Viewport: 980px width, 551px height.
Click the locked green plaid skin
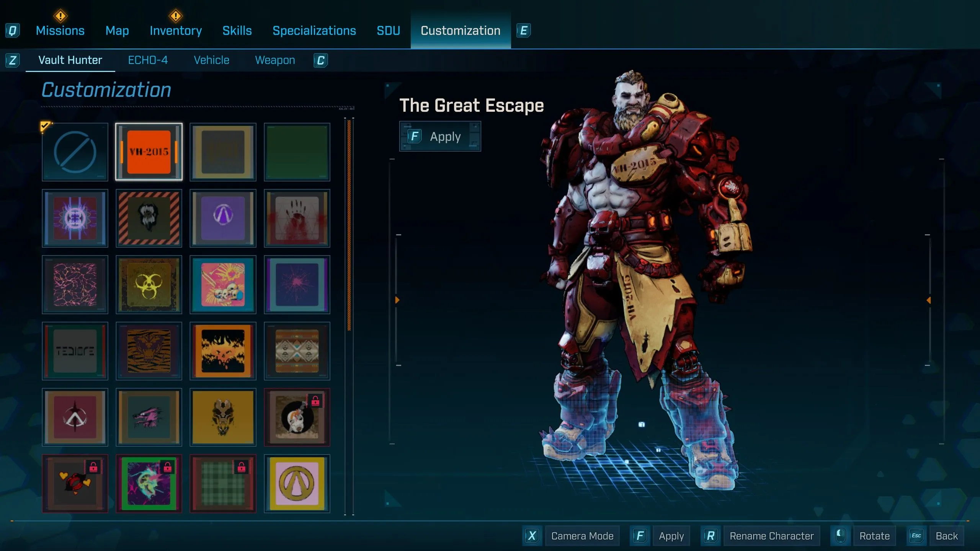[x=223, y=484]
